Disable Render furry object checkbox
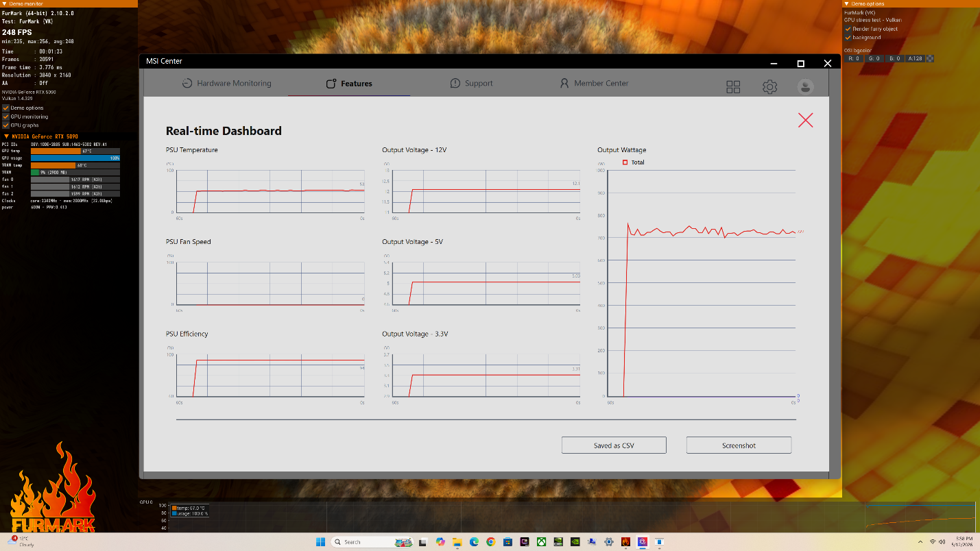 tap(848, 29)
